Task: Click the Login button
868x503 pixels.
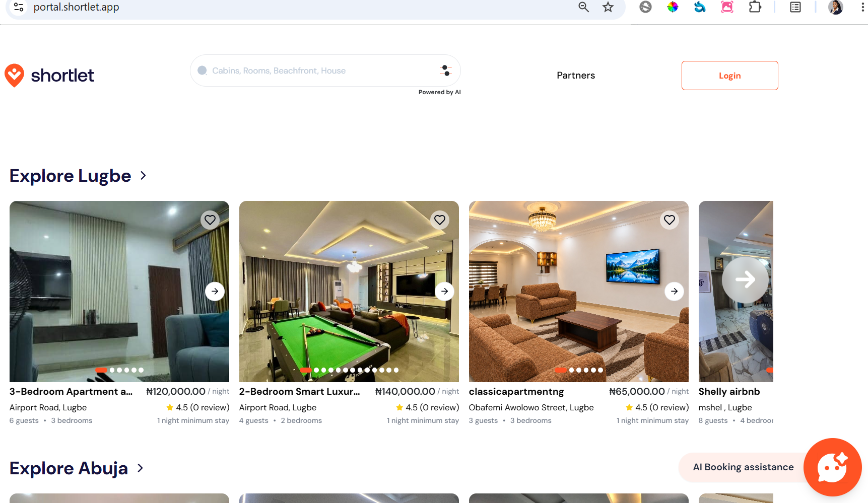Action: point(729,76)
